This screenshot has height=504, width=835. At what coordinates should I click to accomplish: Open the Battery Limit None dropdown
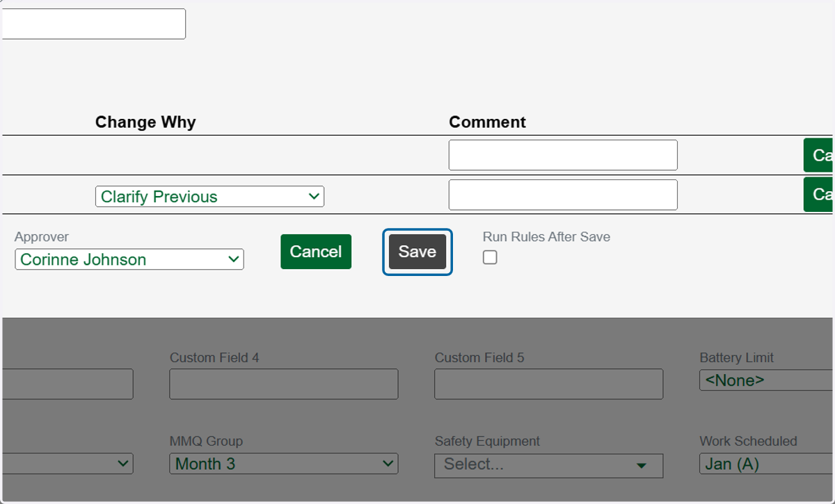pyautogui.click(x=766, y=380)
